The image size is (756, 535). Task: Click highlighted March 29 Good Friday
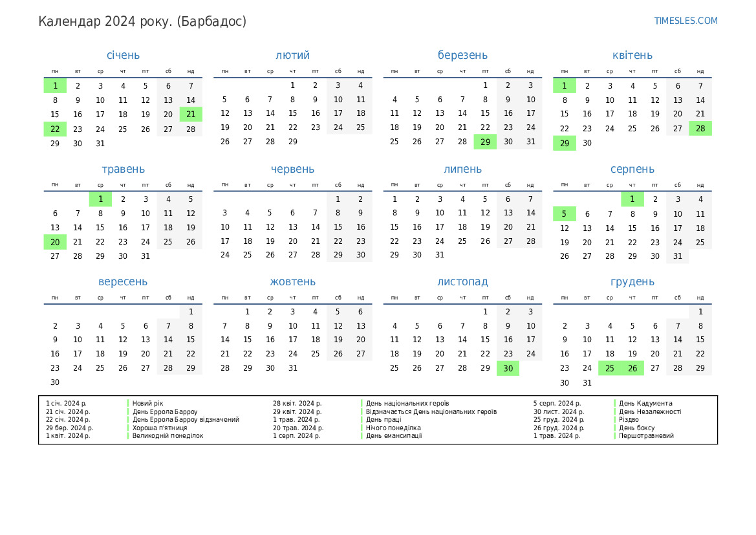485,142
